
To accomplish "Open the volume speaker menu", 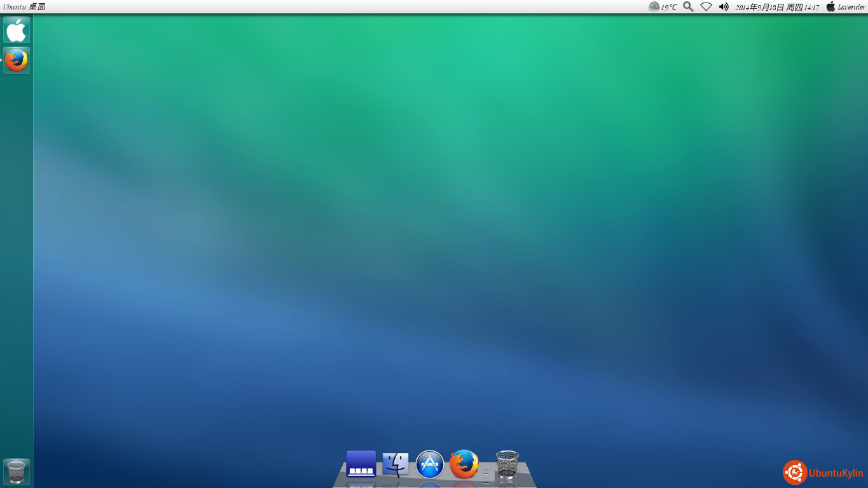I will 724,6.
